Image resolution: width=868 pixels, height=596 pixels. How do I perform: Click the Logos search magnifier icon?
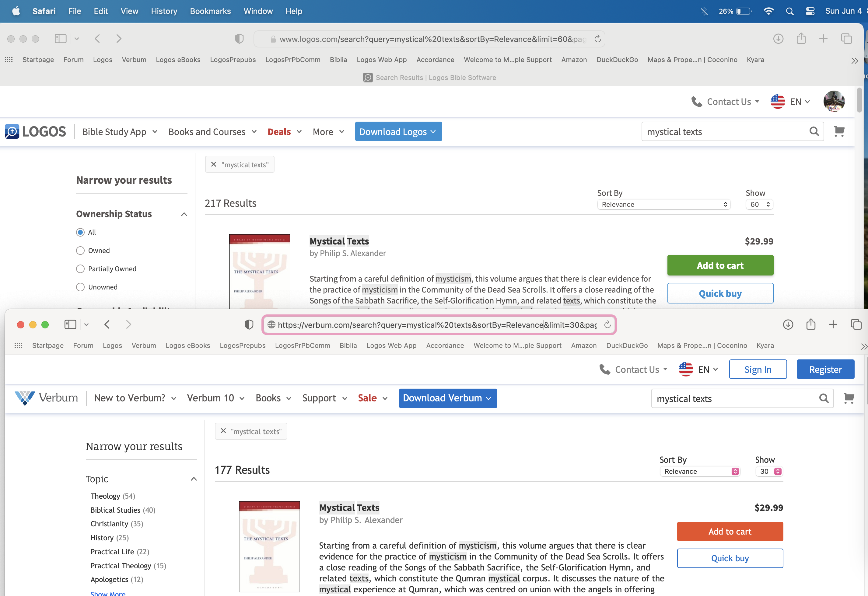814,131
